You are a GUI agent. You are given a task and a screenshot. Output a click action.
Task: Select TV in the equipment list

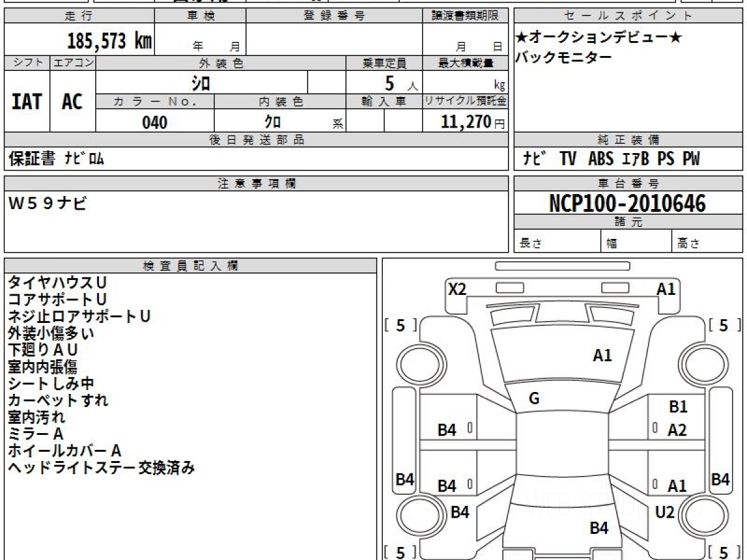tap(568, 159)
